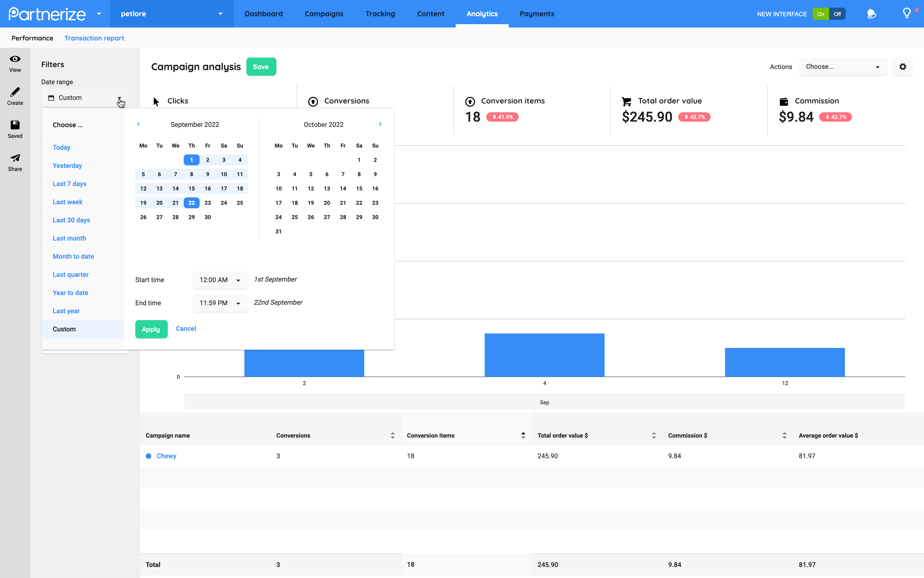This screenshot has width=924, height=578.
Task: Click the Clicks cursor icon
Action: click(x=156, y=101)
